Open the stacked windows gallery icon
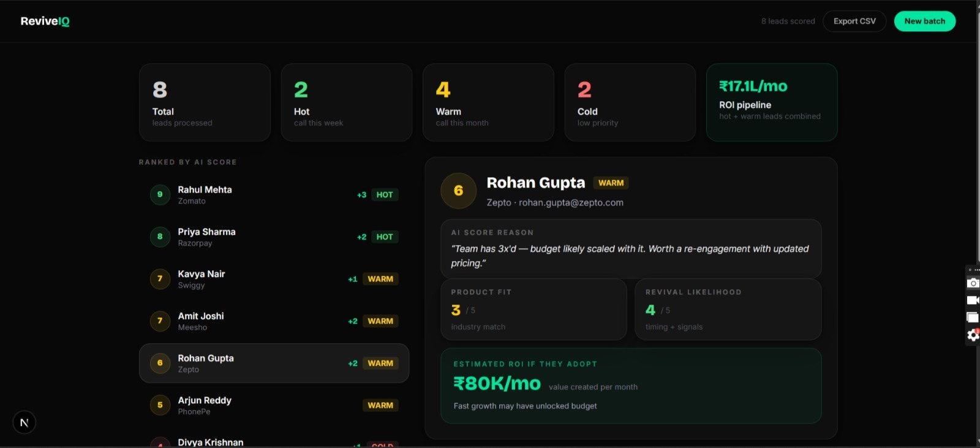The image size is (980, 448). pos(973,317)
